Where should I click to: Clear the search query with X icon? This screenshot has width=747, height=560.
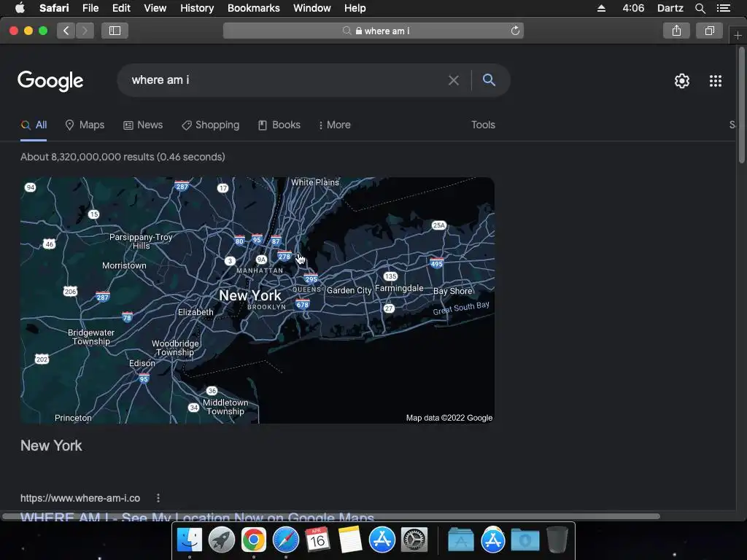click(454, 80)
